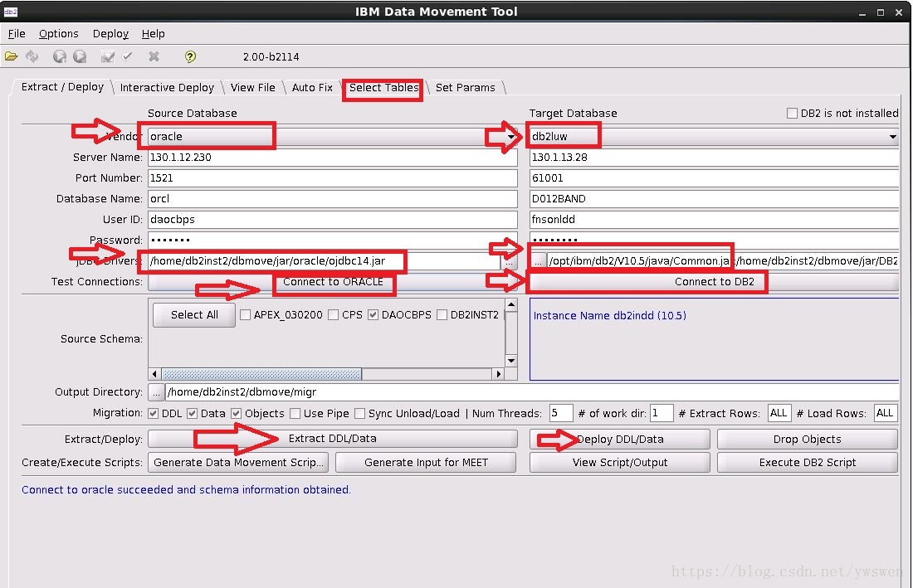Switch to the Select Tables tab

[x=383, y=87]
